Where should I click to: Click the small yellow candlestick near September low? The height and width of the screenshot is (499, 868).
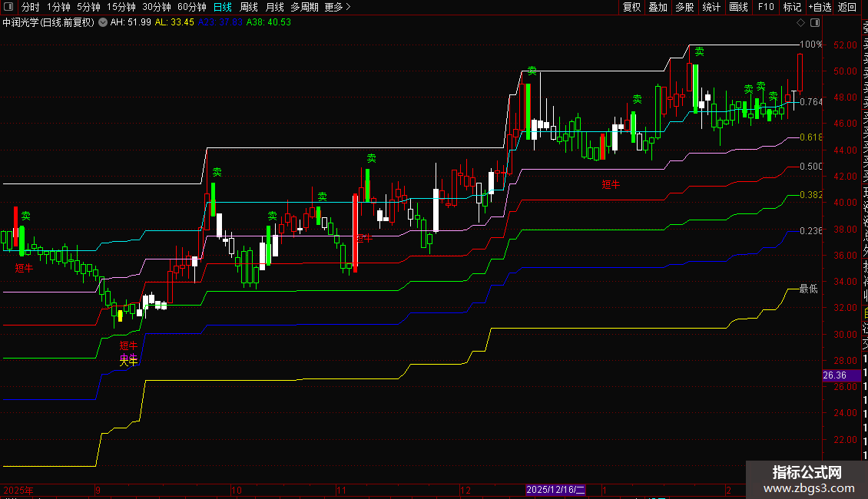[120, 316]
